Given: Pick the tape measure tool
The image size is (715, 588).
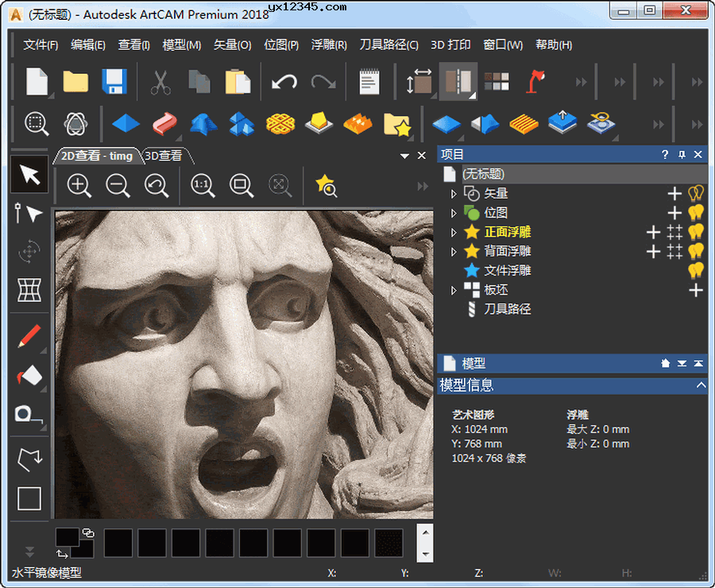Looking at the screenshot, I should (x=29, y=414).
